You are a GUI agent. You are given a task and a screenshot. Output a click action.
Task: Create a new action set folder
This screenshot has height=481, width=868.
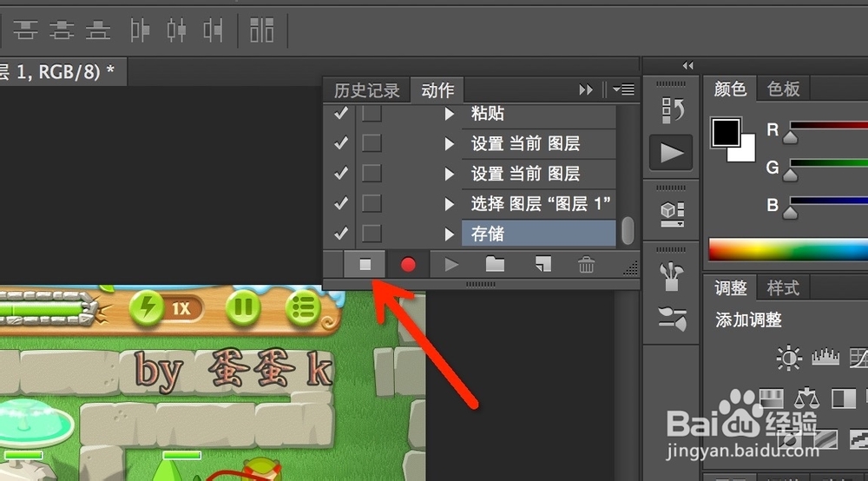[495, 265]
